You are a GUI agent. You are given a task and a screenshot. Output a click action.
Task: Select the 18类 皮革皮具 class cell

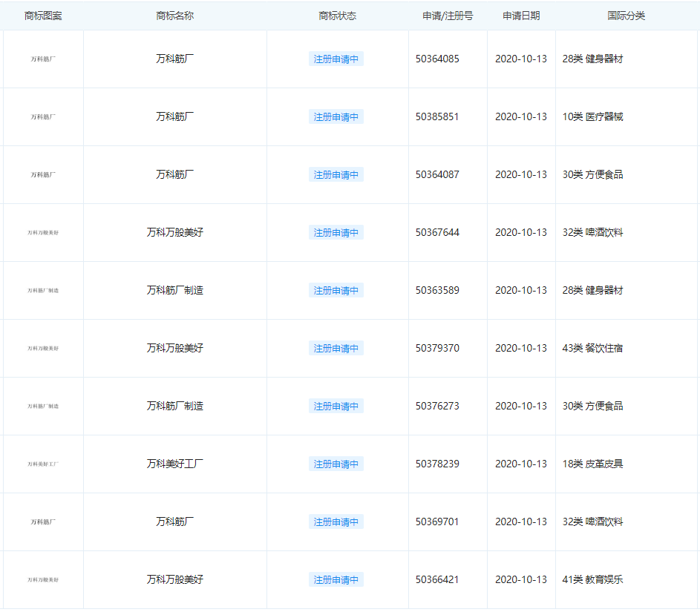(592, 464)
